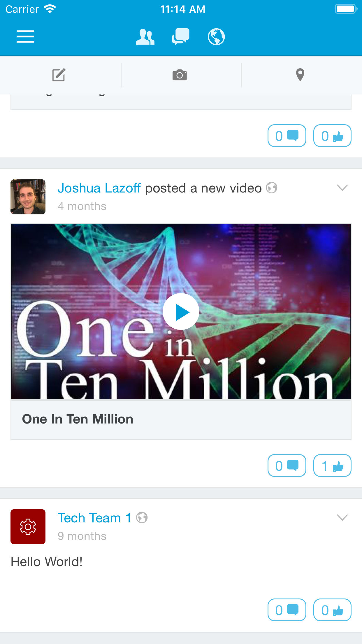The width and height of the screenshot is (362, 644).
Task: Open comments on Hello World post
Action: pos(287,610)
